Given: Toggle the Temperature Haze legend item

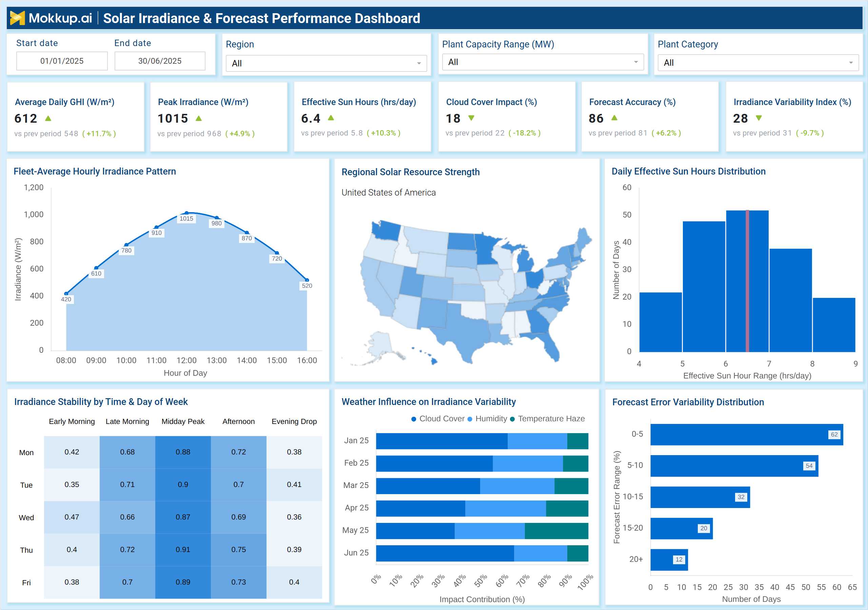Looking at the screenshot, I should pos(547,419).
